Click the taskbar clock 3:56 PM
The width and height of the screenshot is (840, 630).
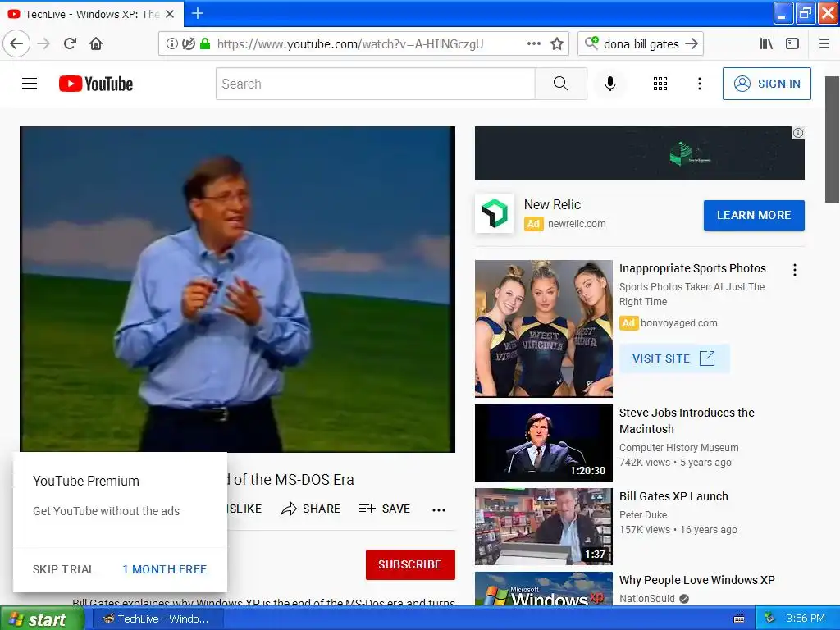806,619
